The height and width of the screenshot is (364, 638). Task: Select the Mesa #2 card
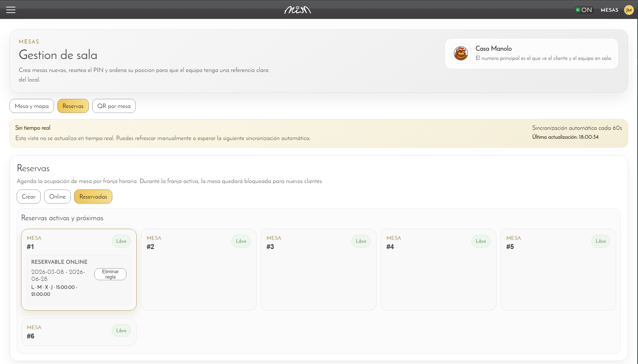pyautogui.click(x=198, y=270)
